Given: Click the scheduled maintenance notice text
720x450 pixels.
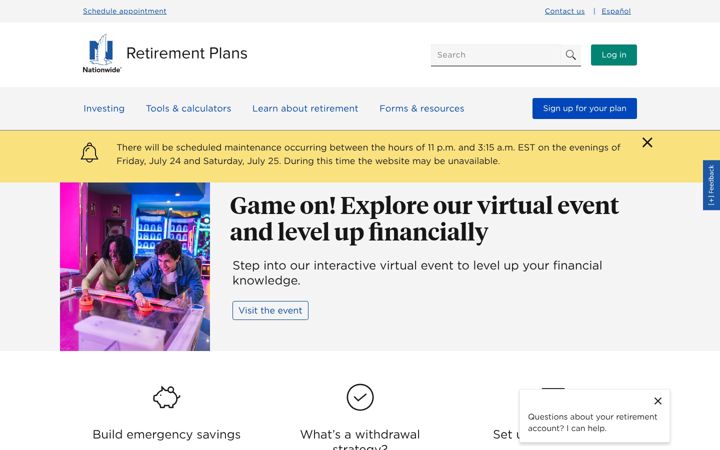Looking at the screenshot, I should coord(368,154).
